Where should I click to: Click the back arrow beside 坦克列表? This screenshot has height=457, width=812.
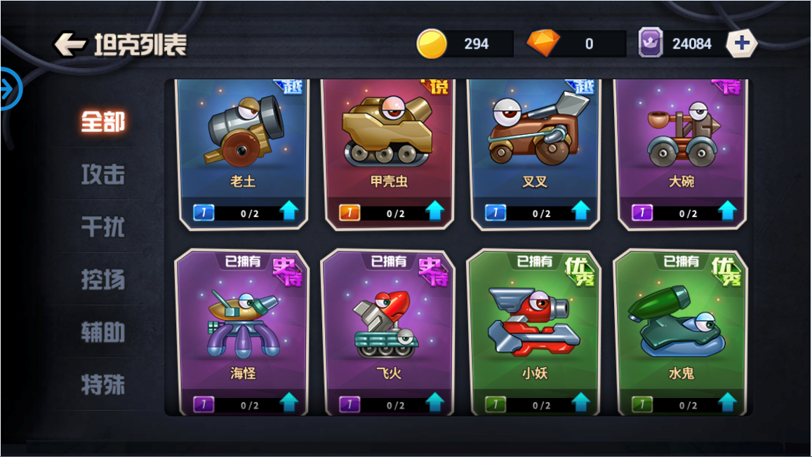click(x=69, y=44)
